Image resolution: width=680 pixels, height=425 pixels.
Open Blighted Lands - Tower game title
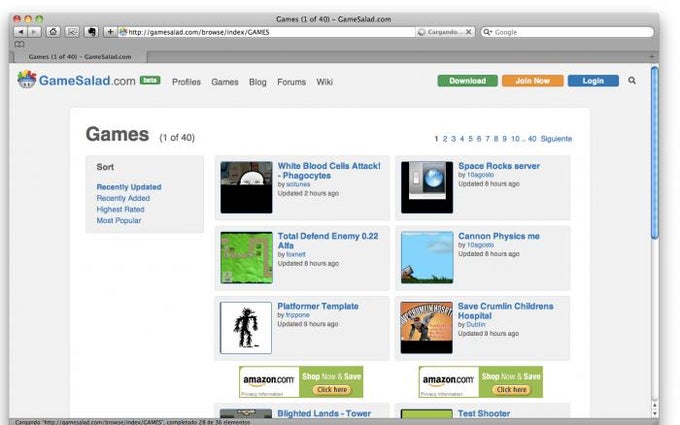tap(324, 413)
